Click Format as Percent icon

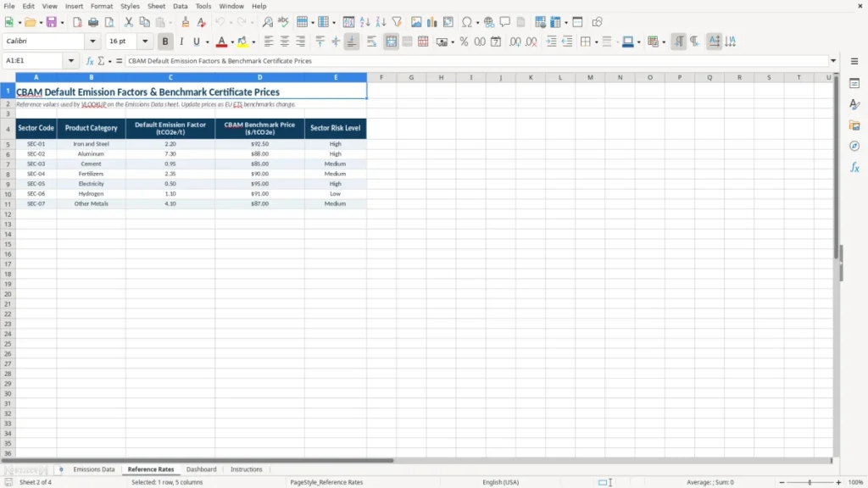pos(464,42)
